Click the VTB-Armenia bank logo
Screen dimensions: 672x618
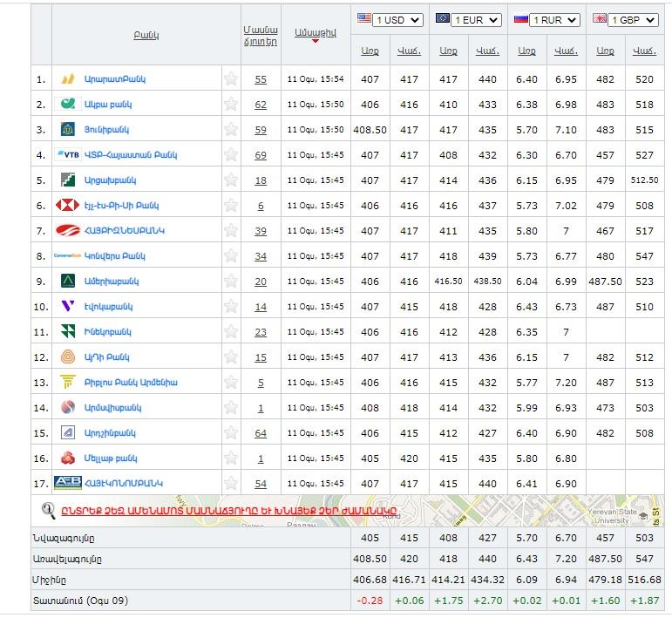coord(67,155)
